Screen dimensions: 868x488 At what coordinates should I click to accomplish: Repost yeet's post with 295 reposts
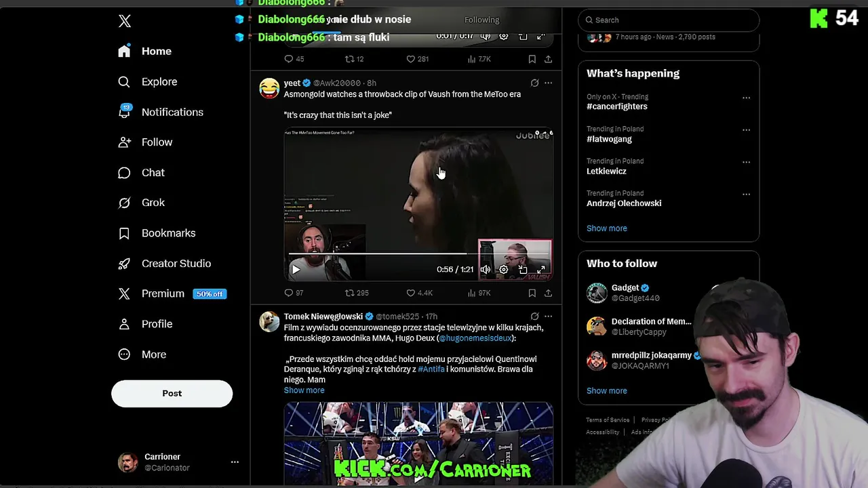tap(357, 293)
